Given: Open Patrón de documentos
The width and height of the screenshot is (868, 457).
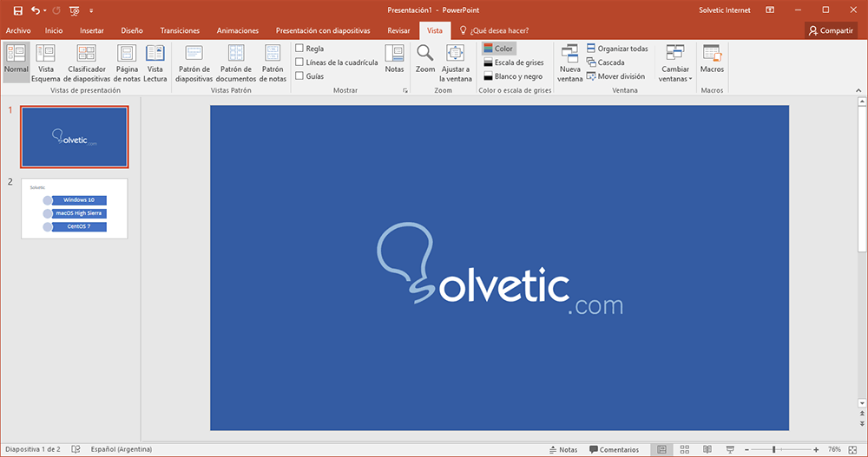Looking at the screenshot, I should (236, 62).
